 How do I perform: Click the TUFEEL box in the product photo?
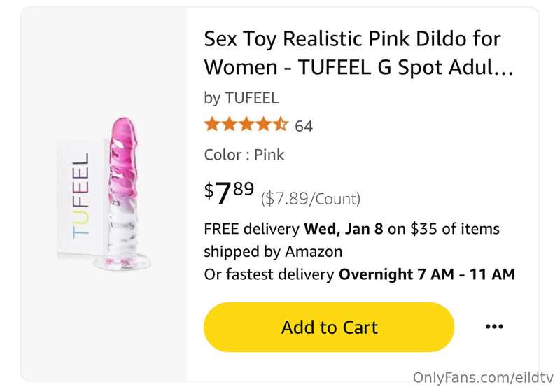82,197
